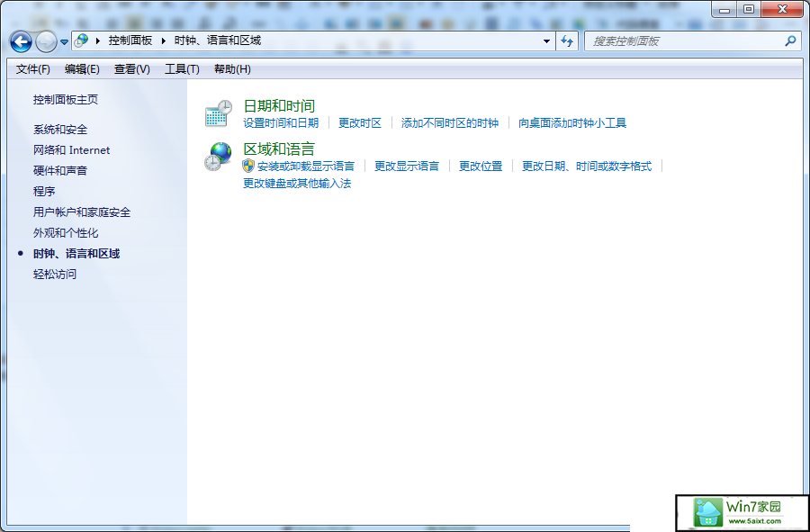
Task: Close the Control Panel window
Action: coord(782,9)
